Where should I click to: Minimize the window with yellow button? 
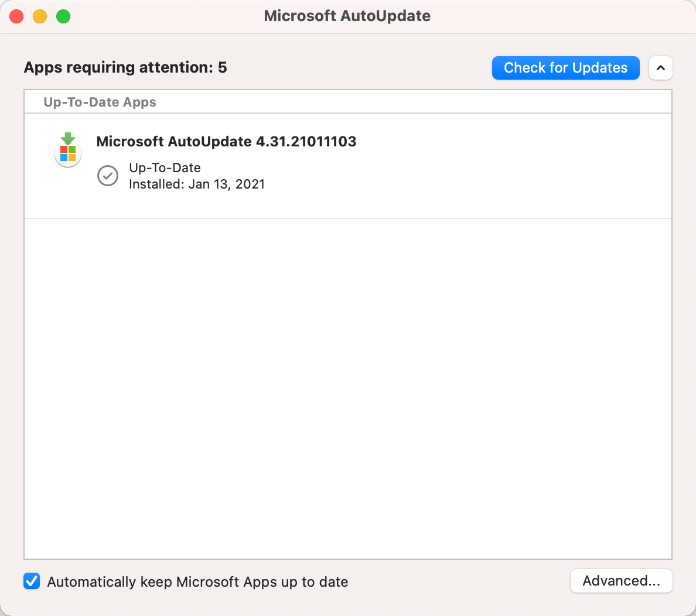(40, 16)
